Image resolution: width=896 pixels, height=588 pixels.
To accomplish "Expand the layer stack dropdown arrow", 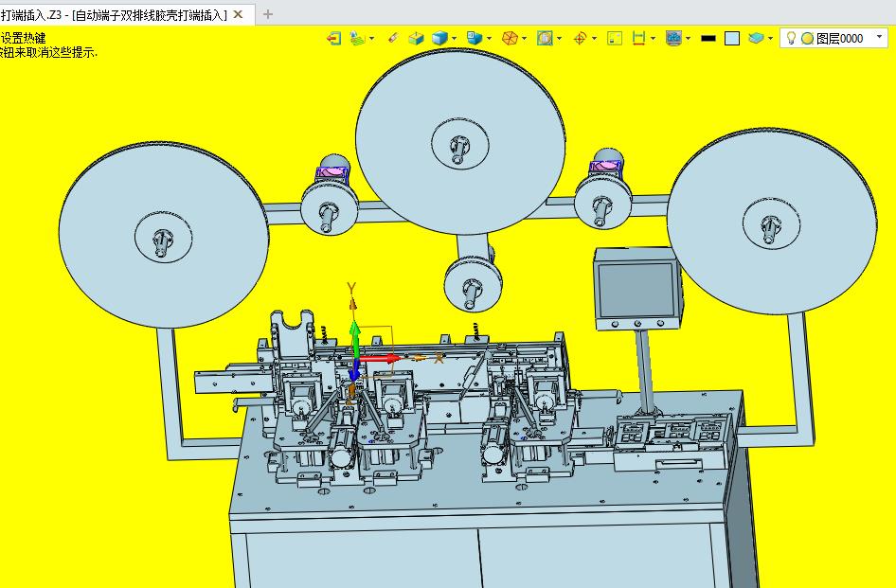I will 770,38.
